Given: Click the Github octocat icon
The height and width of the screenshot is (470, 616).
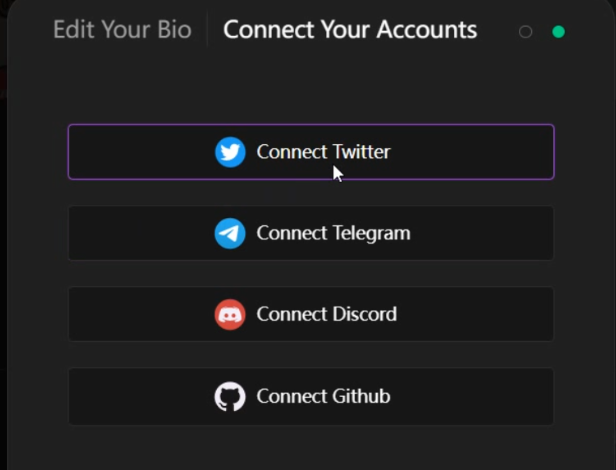Looking at the screenshot, I should [x=230, y=397].
